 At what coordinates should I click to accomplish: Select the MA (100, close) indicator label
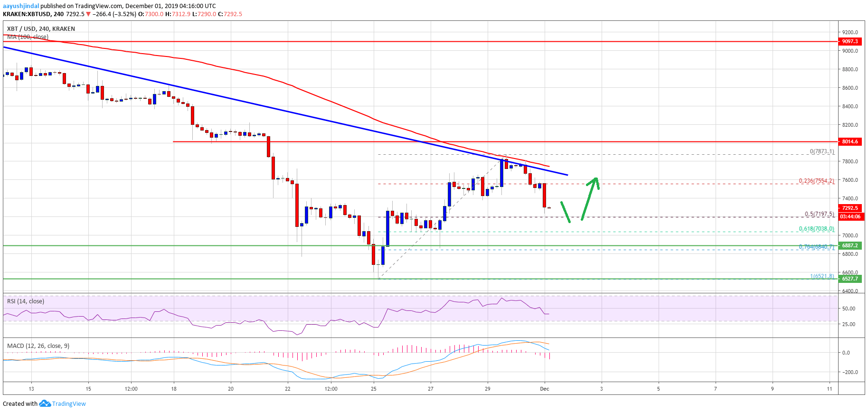[x=28, y=37]
